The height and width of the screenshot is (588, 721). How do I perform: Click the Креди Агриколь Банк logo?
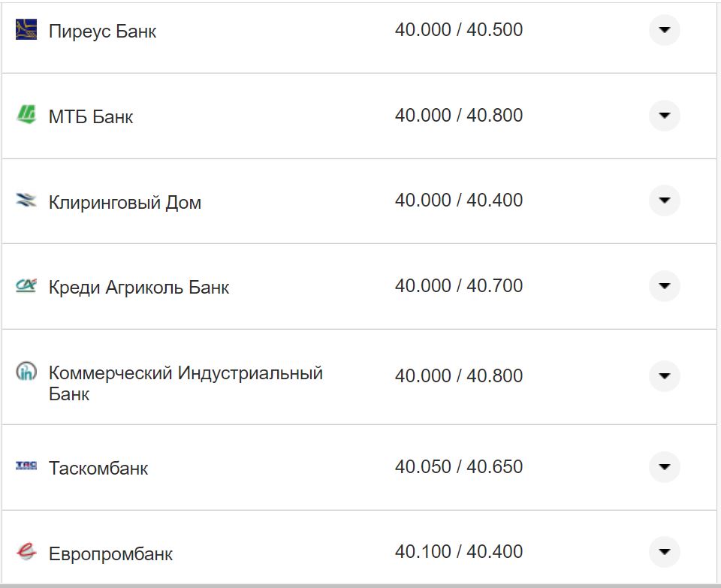pyautogui.click(x=25, y=285)
